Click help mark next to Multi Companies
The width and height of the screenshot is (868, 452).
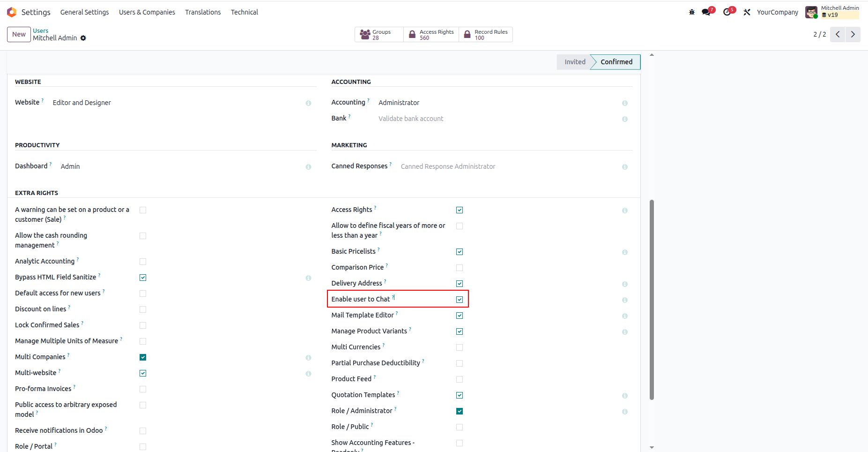tap(68, 355)
